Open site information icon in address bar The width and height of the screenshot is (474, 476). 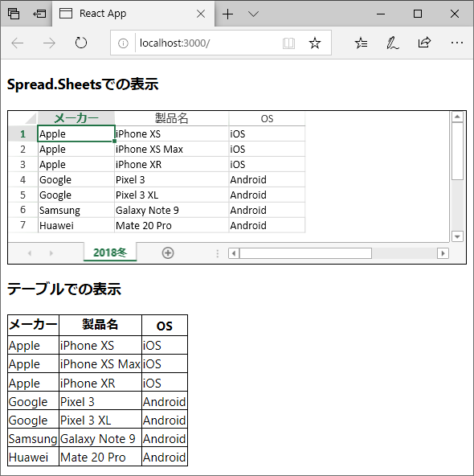pos(123,43)
